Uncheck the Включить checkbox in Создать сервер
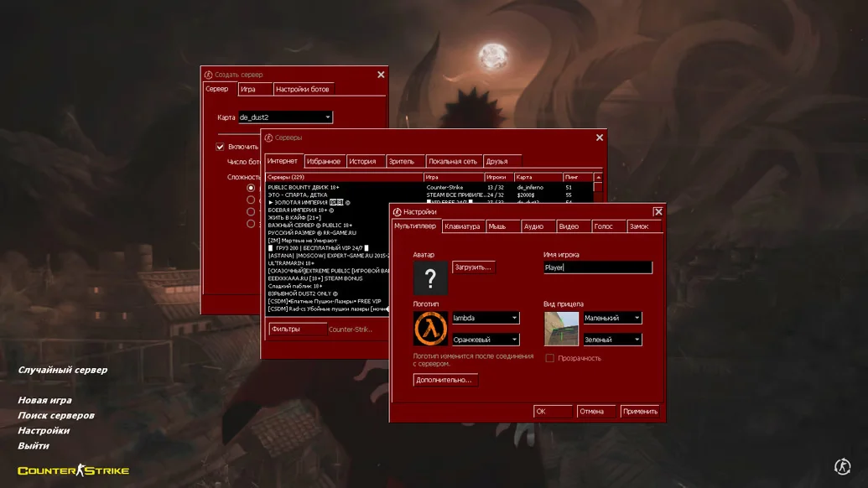 221,147
